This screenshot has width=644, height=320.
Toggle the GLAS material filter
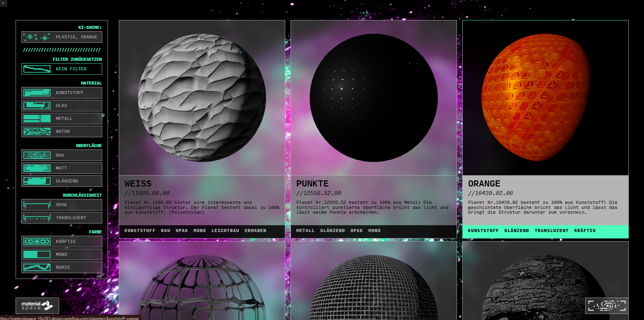62,106
